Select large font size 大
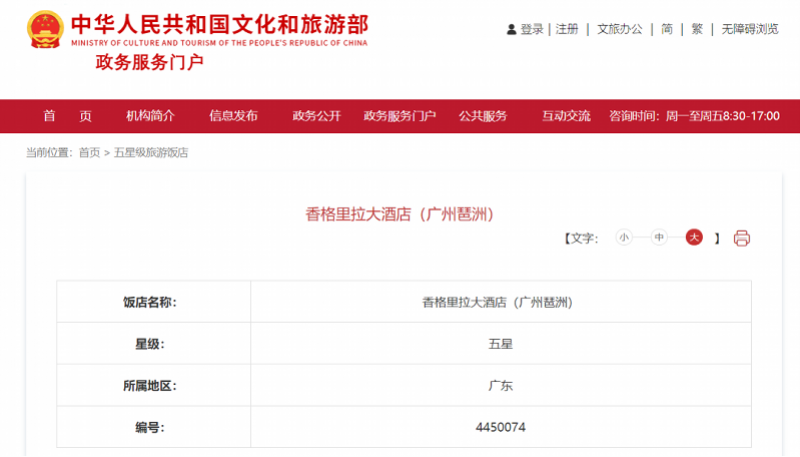The width and height of the screenshot is (800, 457). pos(694,237)
